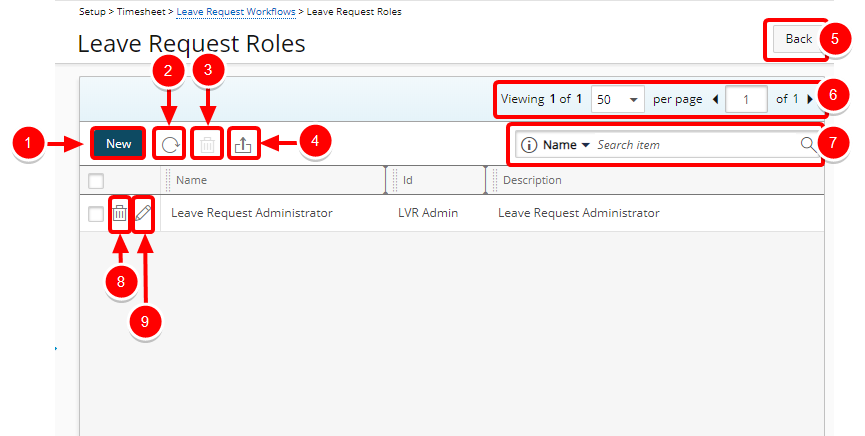Viewport: 865px width, 436px height.
Task: Open the Leave Request Workflows breadcrumb link
Action: [236, 11]
